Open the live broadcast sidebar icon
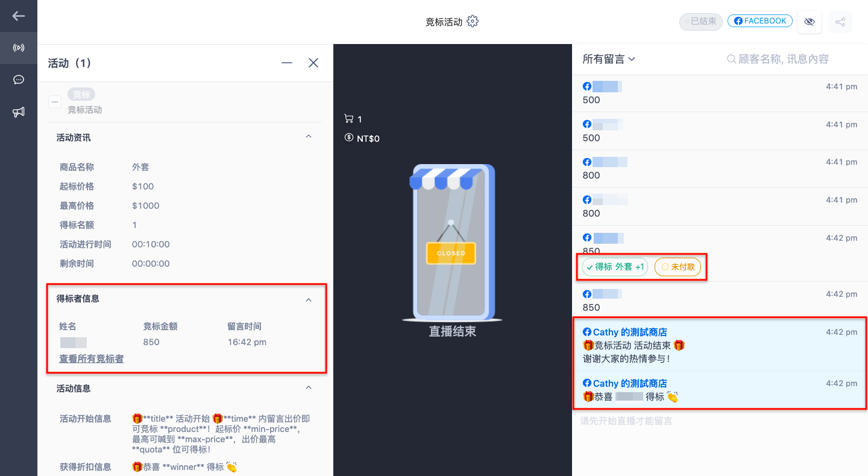 19,48
